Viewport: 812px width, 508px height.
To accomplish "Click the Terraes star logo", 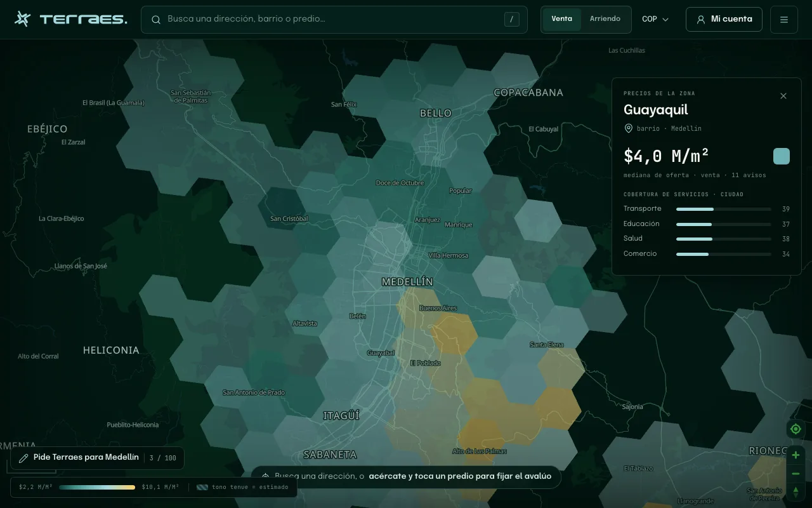I will tap(23, 19).
